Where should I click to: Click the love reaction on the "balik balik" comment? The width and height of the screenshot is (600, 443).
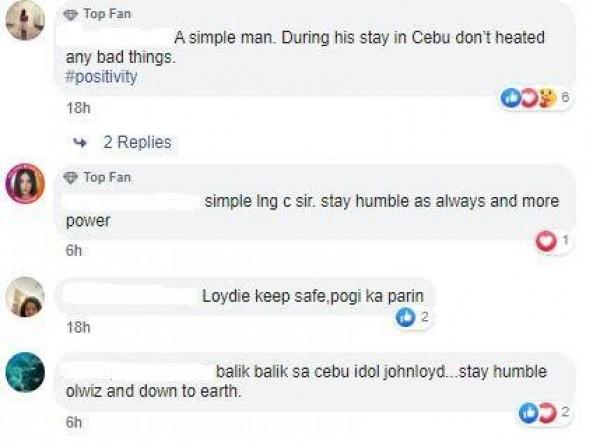tap(545, 412)
